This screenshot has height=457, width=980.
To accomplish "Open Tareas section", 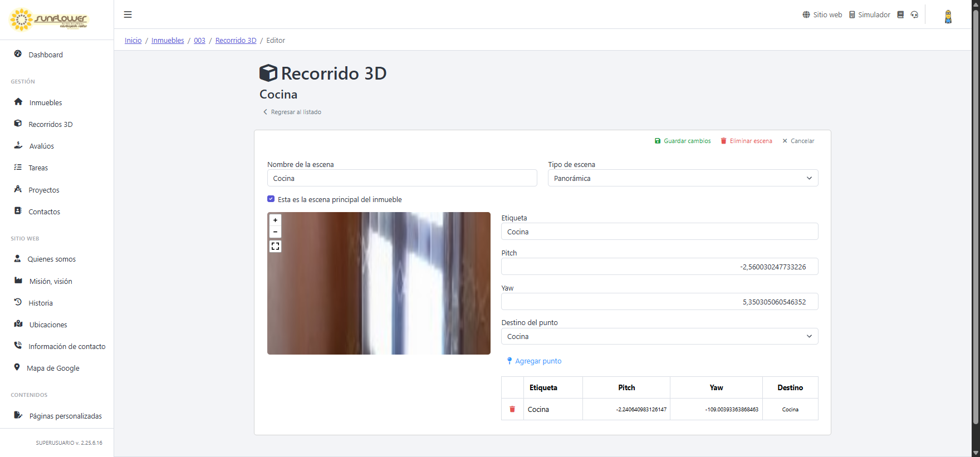I will click(x=38, y=168).
